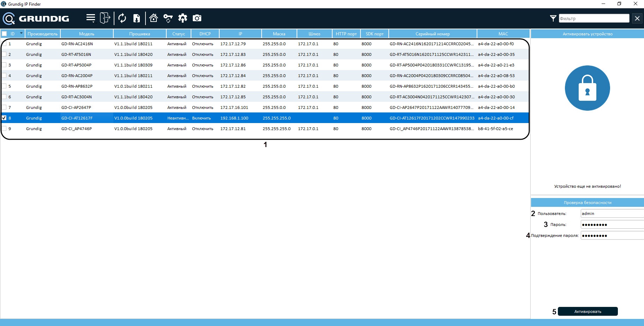Click the MAC column header
The width and height of the screenshot is (644, 326).
[x=503, y=34]
